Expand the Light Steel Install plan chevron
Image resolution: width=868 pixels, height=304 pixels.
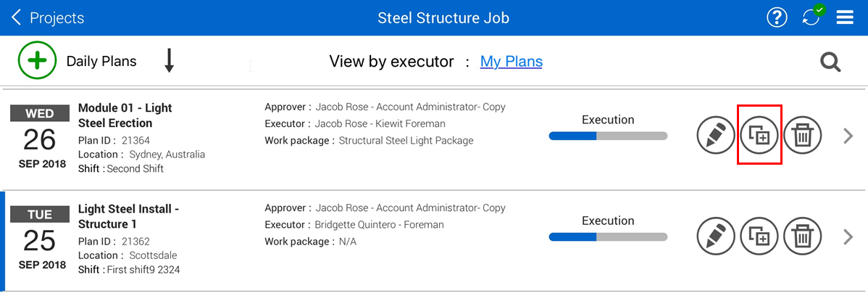pos(848,237)
